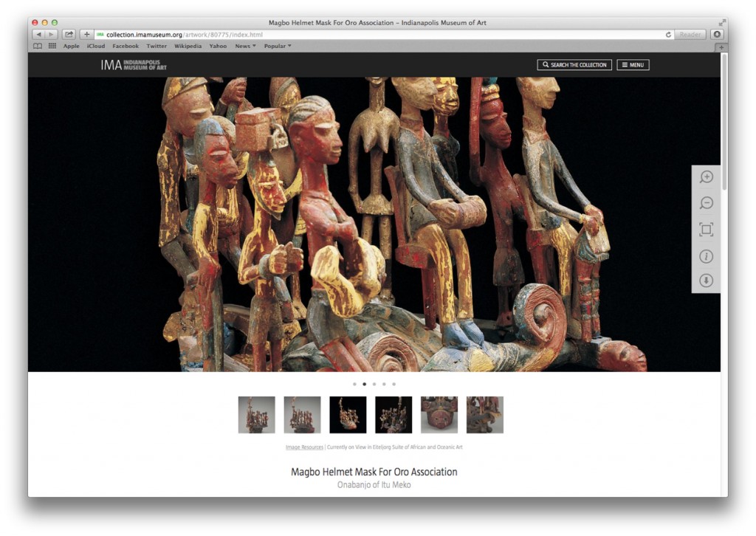
Task: Click Search the Collection button
Action: click(574, 65)
